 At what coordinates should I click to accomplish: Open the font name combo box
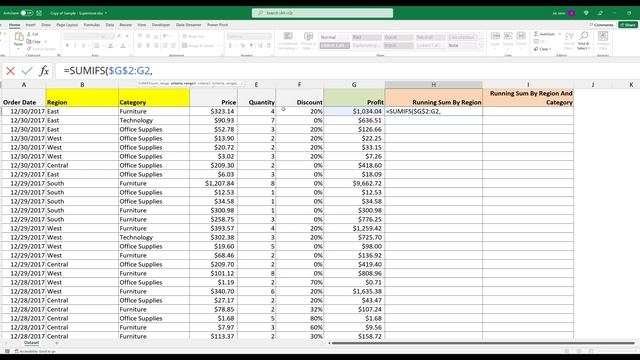81,36
